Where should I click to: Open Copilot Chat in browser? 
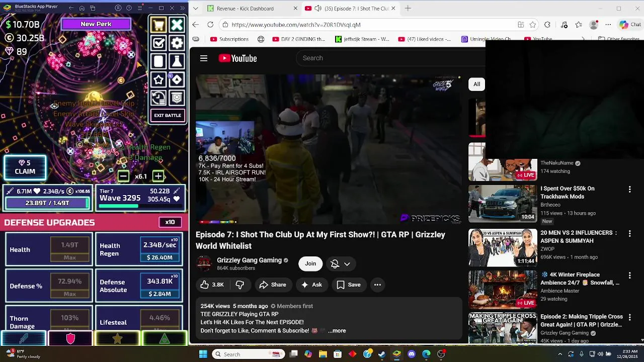pos(630,25)
